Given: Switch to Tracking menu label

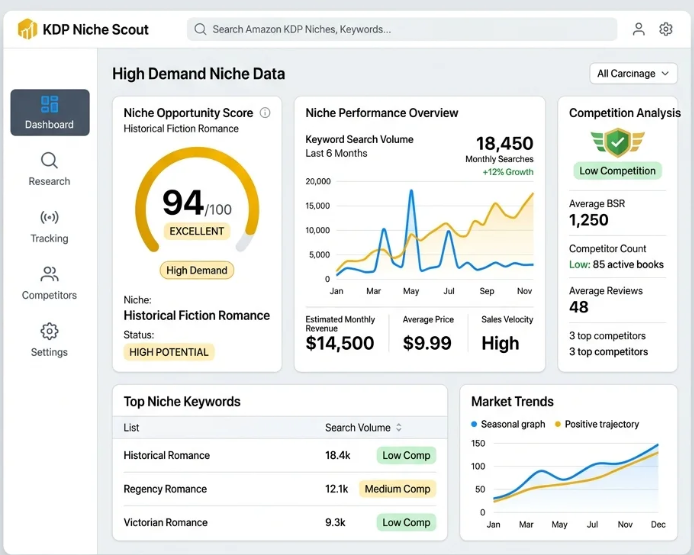Looking at the screenshot, I should (x=50, y=239).
